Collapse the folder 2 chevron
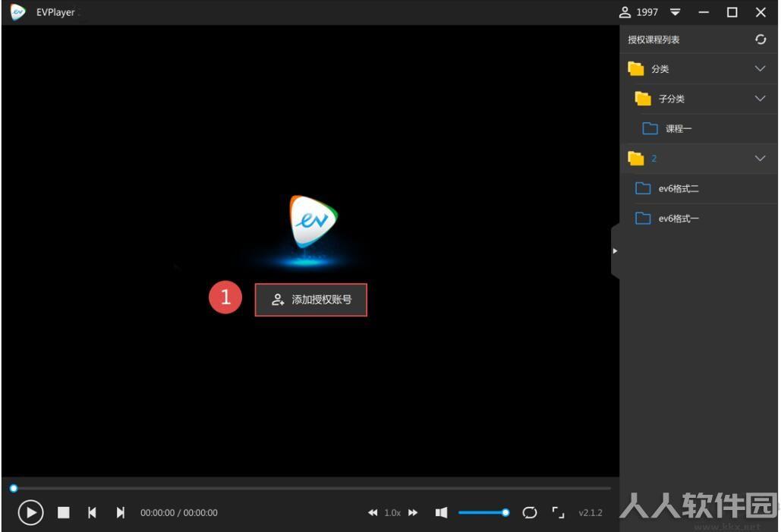Screen dimensions: 781x532 pyautogui.click(x=760, y=159)
